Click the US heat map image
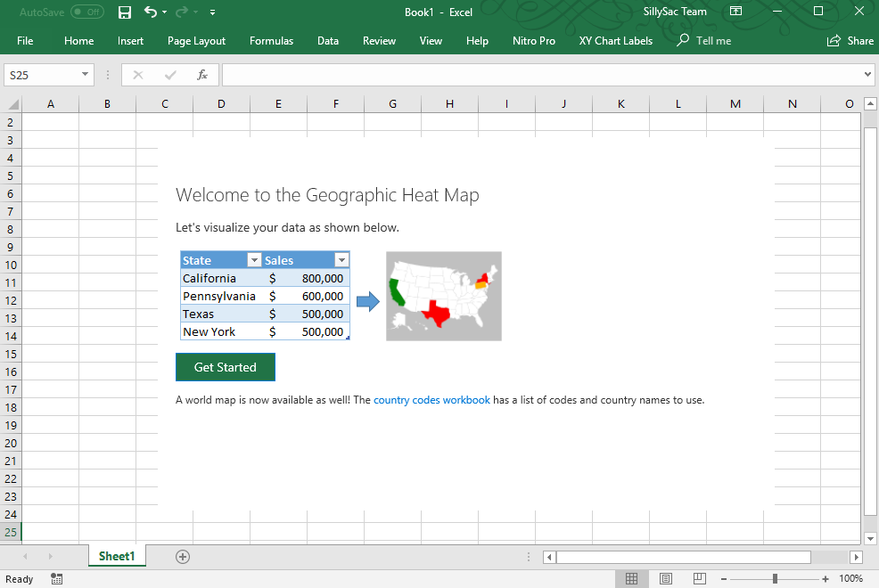The image size is (879, 588). coord(443,296)
